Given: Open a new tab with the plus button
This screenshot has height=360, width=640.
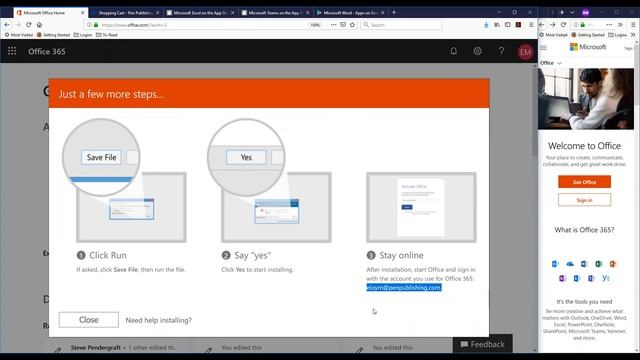Looking at the screenshot, I should coord(394,13).
